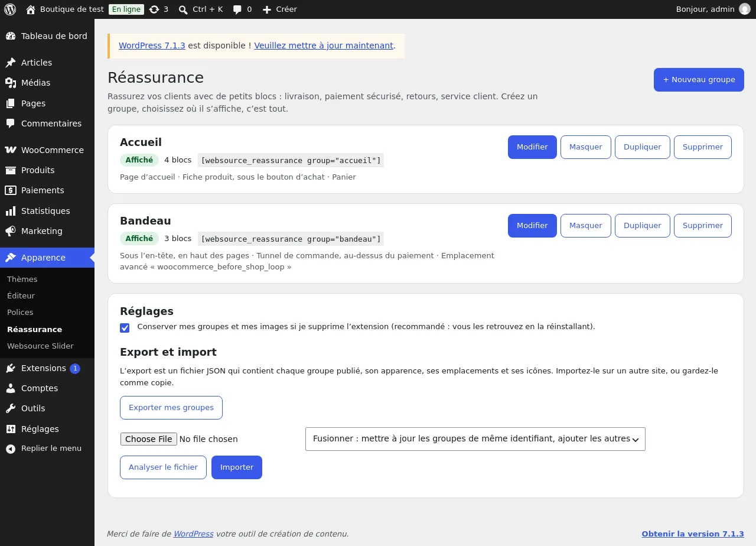Click Masquer for the Bandeau group
Screen dimensions: 756x546
(x=586, y=226)
